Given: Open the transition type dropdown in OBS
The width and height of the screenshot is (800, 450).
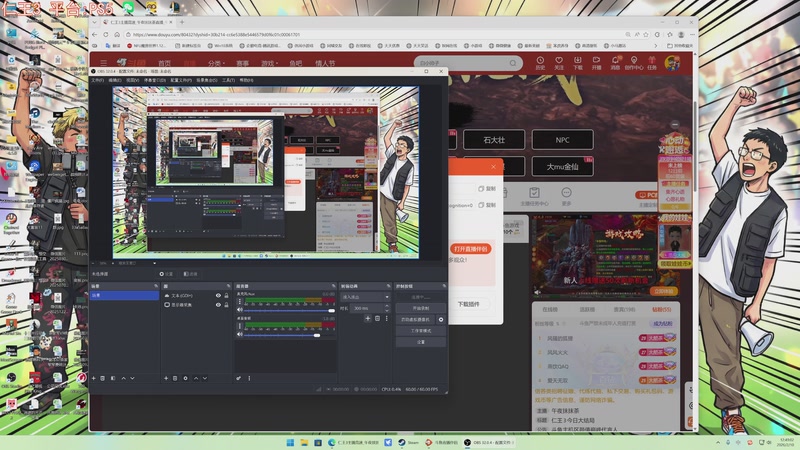Looking at the screenshot, I should pyautogui.click(x=365, y=296).
